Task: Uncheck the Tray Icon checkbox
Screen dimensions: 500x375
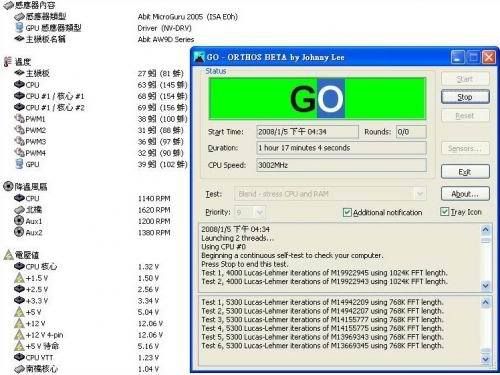Action: coord(444,212)
